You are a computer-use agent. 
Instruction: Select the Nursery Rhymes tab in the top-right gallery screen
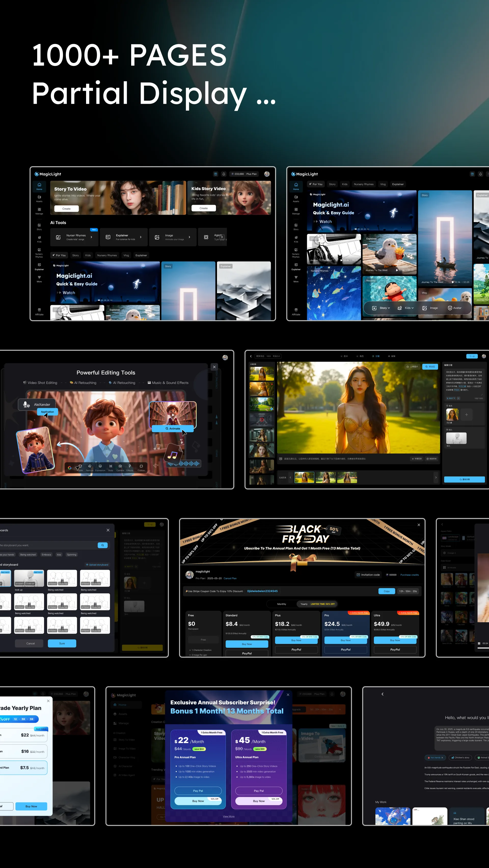pyautogui.click(x=364, y=184)
